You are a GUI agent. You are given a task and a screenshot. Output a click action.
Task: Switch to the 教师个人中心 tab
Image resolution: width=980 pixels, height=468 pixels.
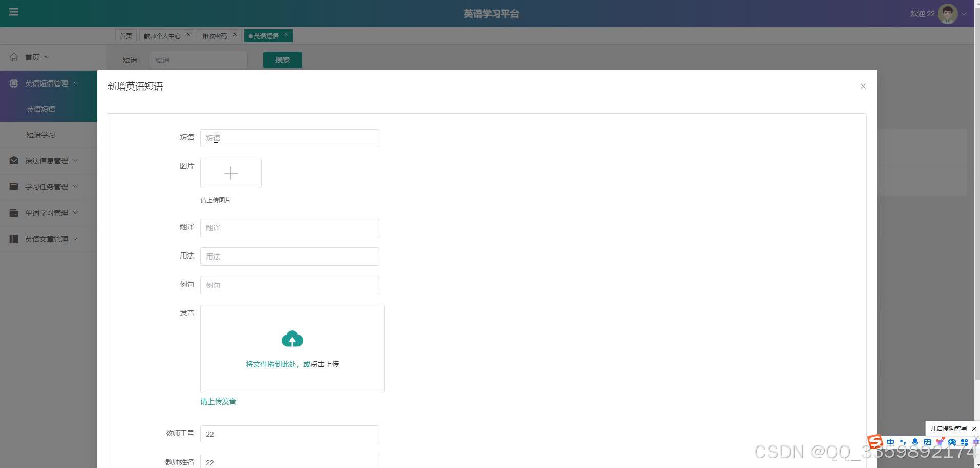click(x=162, y=36)
